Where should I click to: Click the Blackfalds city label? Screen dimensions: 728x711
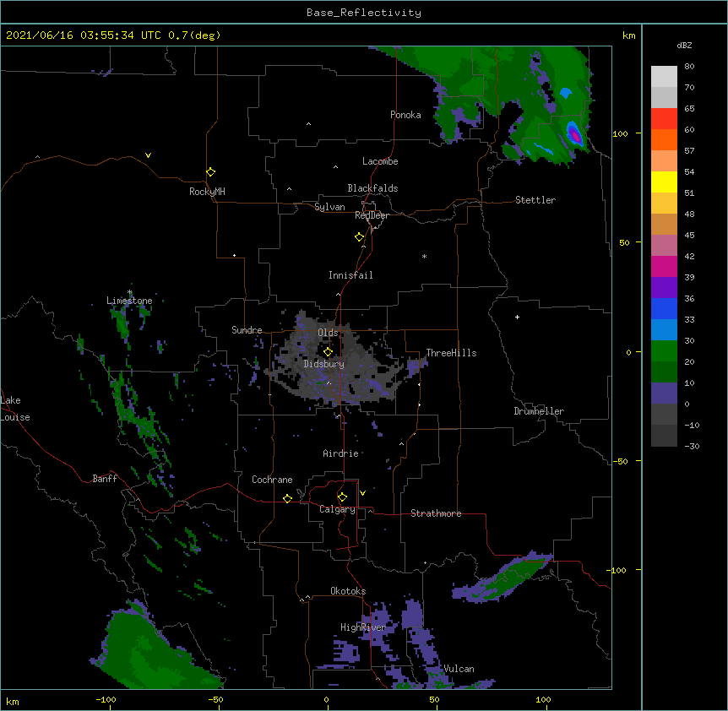[x=372, y=188]
